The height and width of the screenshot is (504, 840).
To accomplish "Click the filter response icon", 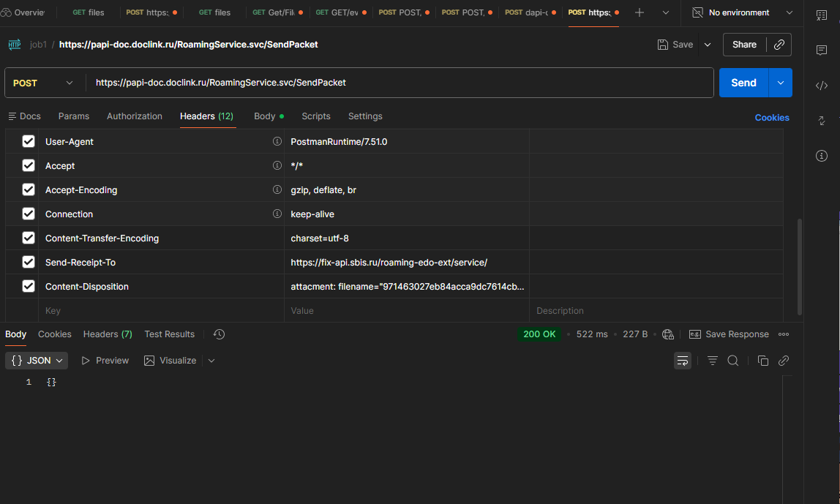I will (712, 361).
